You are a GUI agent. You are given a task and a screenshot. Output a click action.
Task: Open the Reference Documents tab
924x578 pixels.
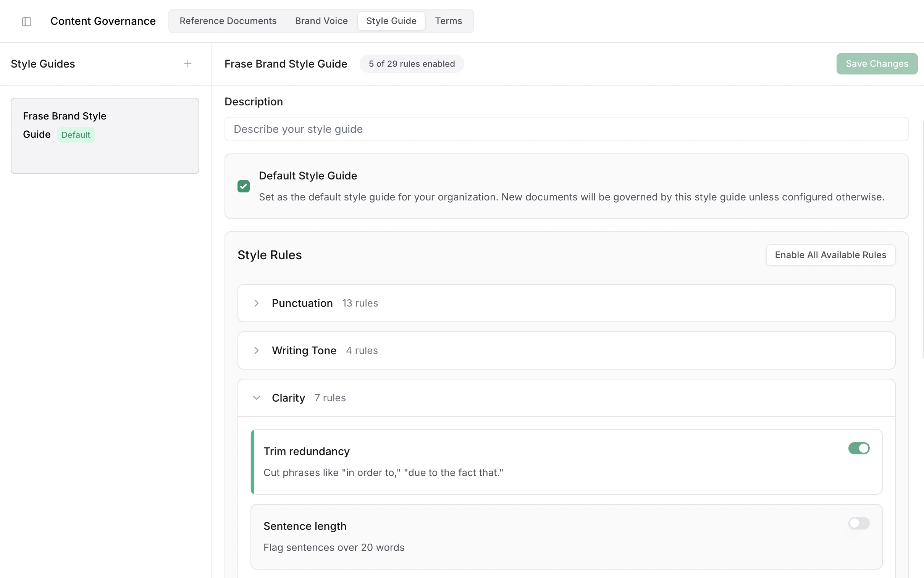coord(228,21)
